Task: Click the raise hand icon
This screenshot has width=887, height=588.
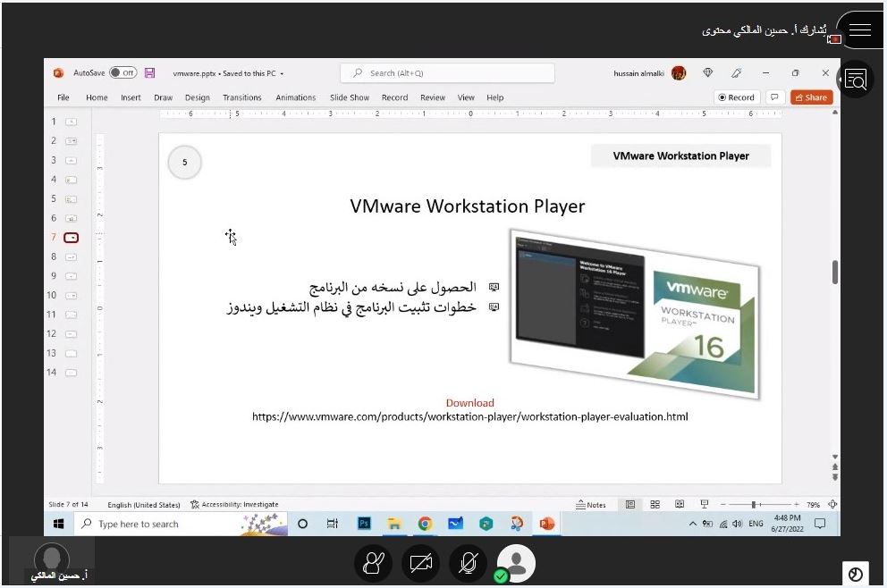Action: (x=373, y=564)
